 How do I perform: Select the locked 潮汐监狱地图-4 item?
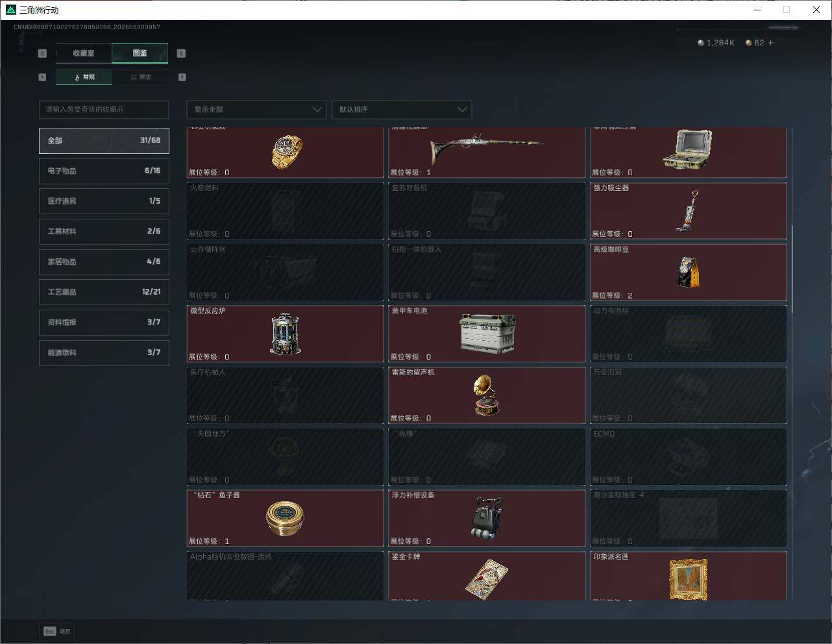tap(689, 518)
